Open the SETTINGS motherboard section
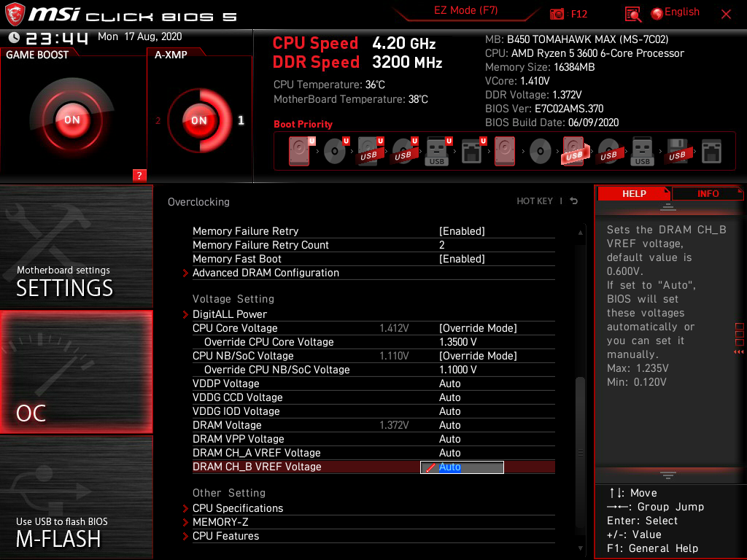The height and width of the screenshot is (560, 747). [76, 246]
